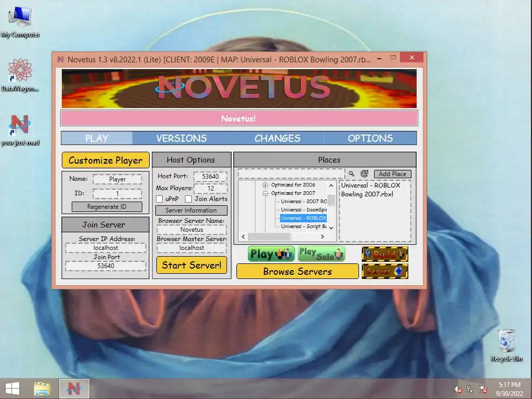Click the player Name input field

(117, 179)
